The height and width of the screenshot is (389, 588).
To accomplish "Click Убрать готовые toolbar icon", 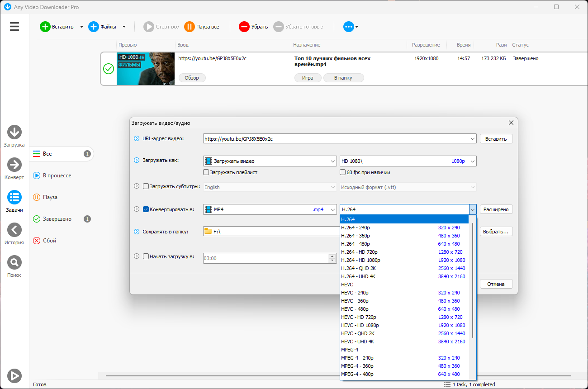I will pyautogui.click(x=279, y=27).
